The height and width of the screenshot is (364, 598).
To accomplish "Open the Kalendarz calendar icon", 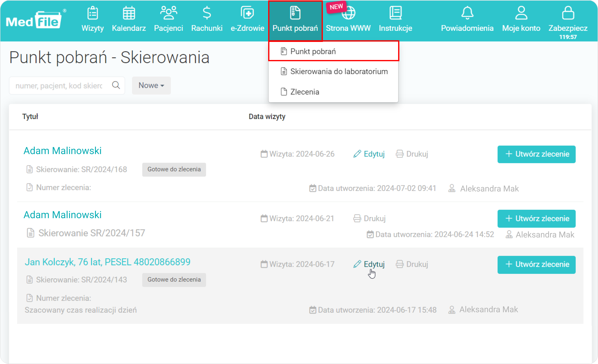I will (129, 13).
